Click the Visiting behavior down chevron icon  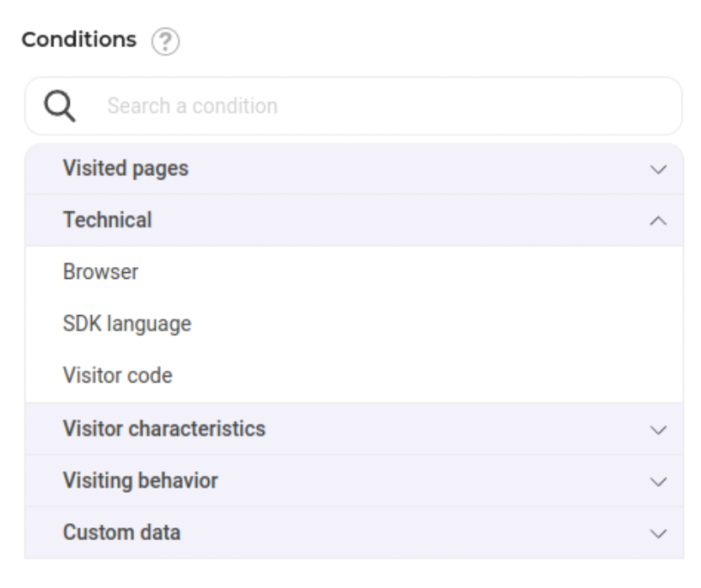coord(658,482)
